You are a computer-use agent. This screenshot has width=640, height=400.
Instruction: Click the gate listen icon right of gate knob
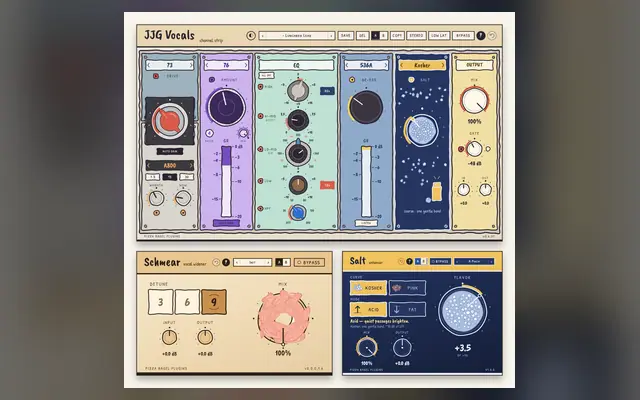[x=488, y=149]
